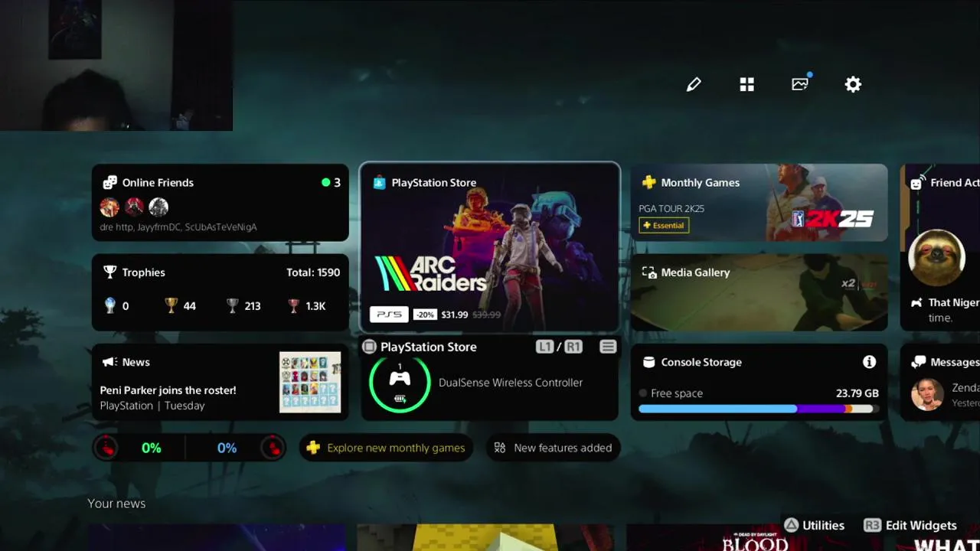This screenshot has width=980, height=551.
Task: Click the right red gauge icon
Action: click(273, 448)
